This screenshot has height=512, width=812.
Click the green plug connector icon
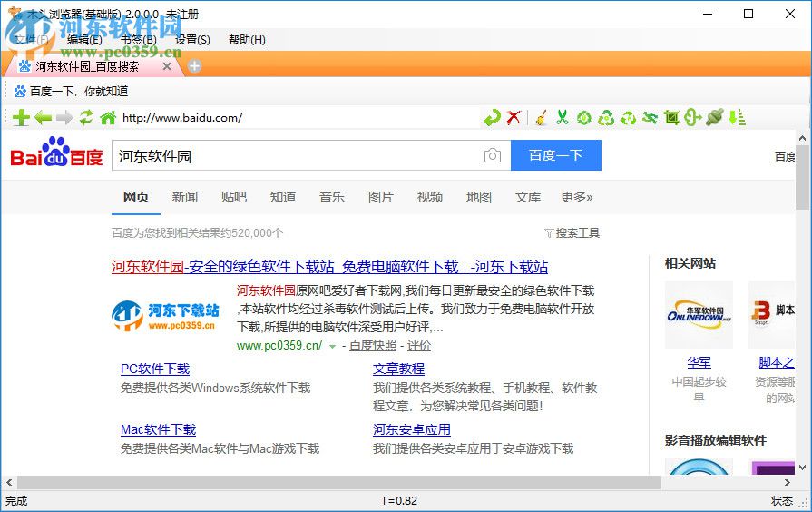click(x=714, y=118)
